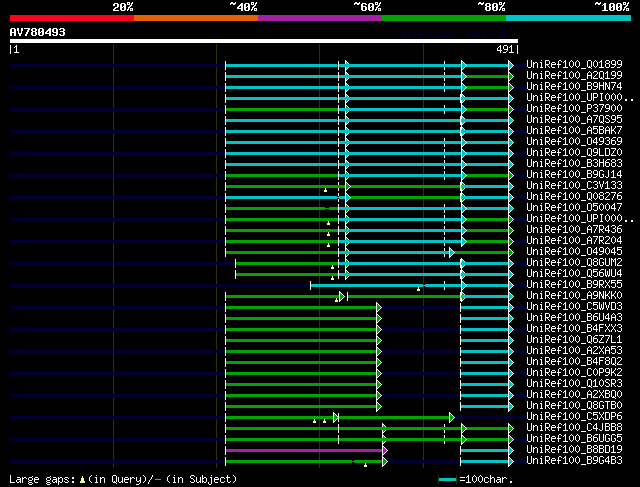The height and width of the screenshot is (487, 640).
Task: Select hit label UniRef100_B3H683
Action: [574, 163]
